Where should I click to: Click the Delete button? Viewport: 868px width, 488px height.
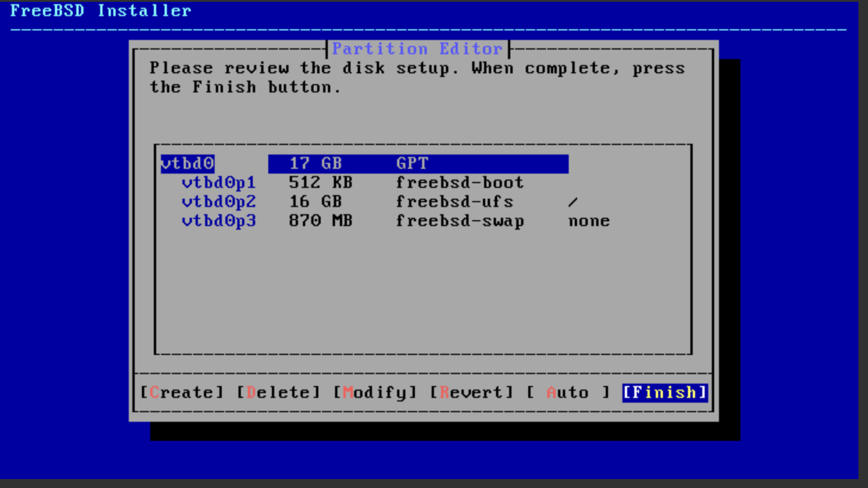(278, 393)
